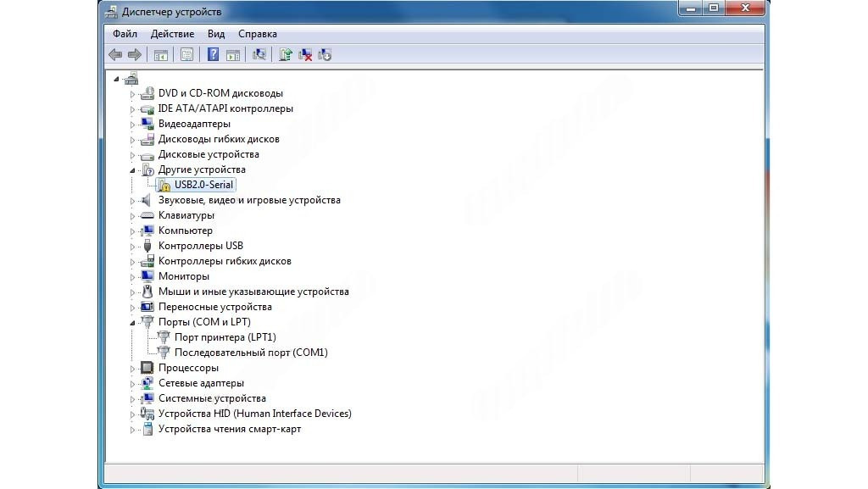Viewport: 868px width, 489px height.
Task: Collapse the Порты (COM и LPT) node
Action: point(132,323)
